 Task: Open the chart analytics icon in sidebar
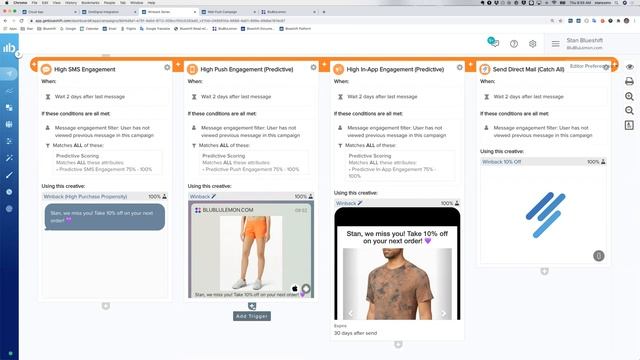tap(9, 91)
